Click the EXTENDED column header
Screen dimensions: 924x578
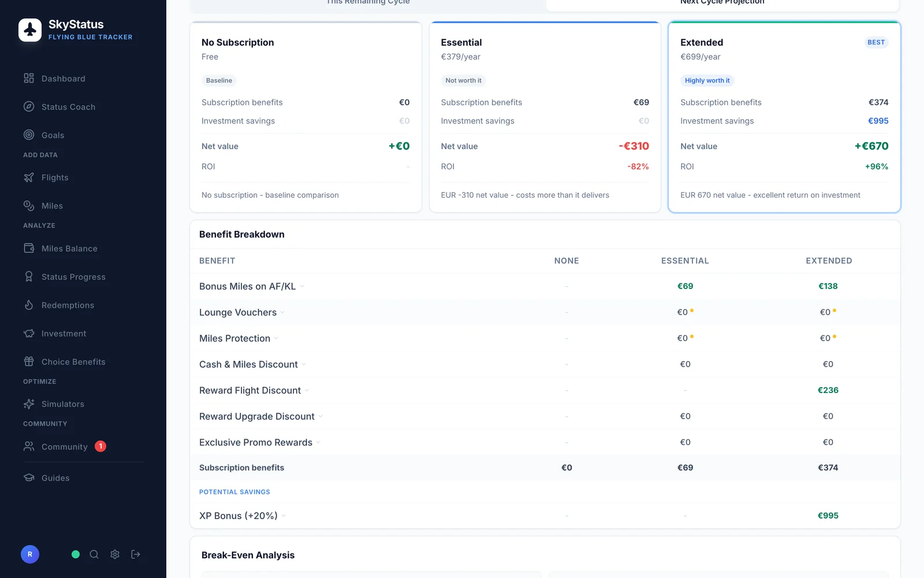[x=829, y=261]
